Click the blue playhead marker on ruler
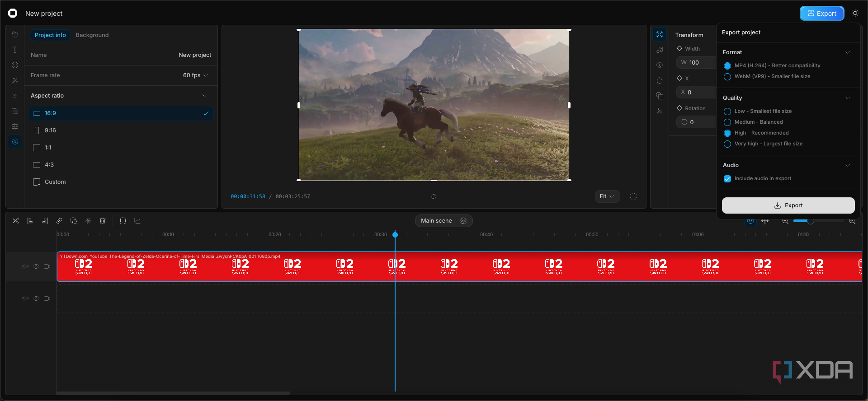 coord(395,235)
